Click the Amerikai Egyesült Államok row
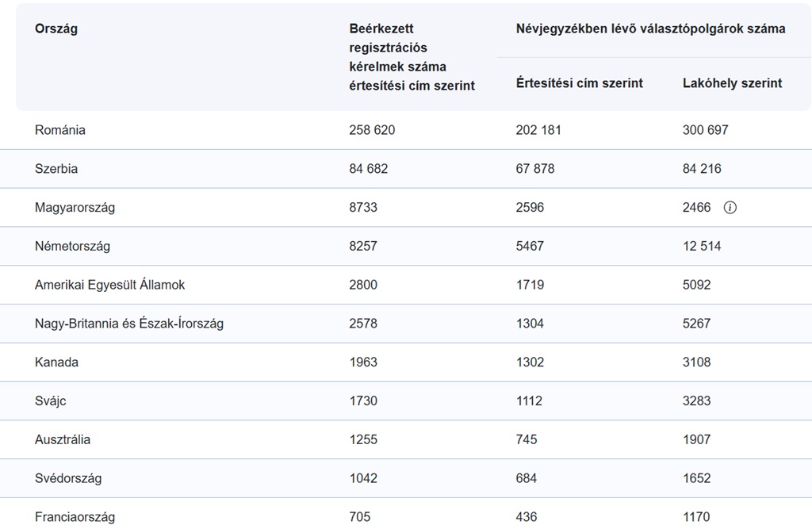Image resolution: width=812 pixels, height=529 pixels. (109, 285)
